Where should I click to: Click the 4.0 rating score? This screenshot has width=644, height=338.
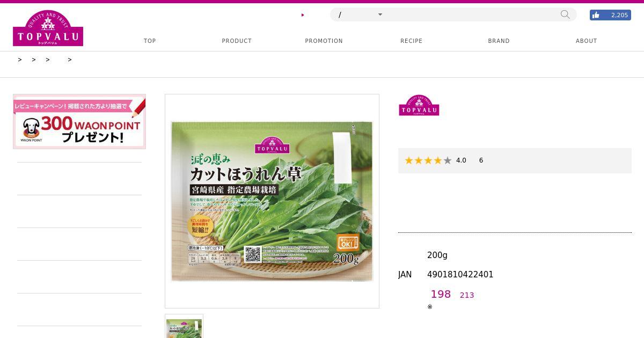461,160
